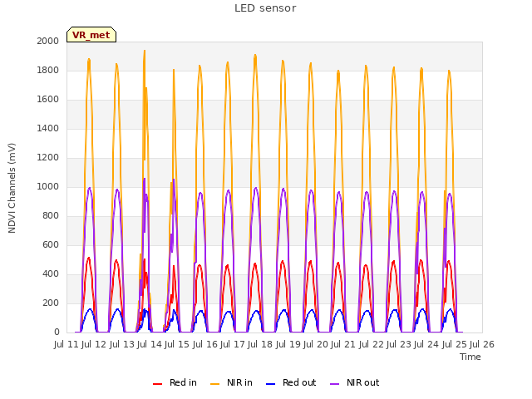Click the 1600 y-axis tick label
The width and height of the screenshot is (532, 399).
pos(48,100)
